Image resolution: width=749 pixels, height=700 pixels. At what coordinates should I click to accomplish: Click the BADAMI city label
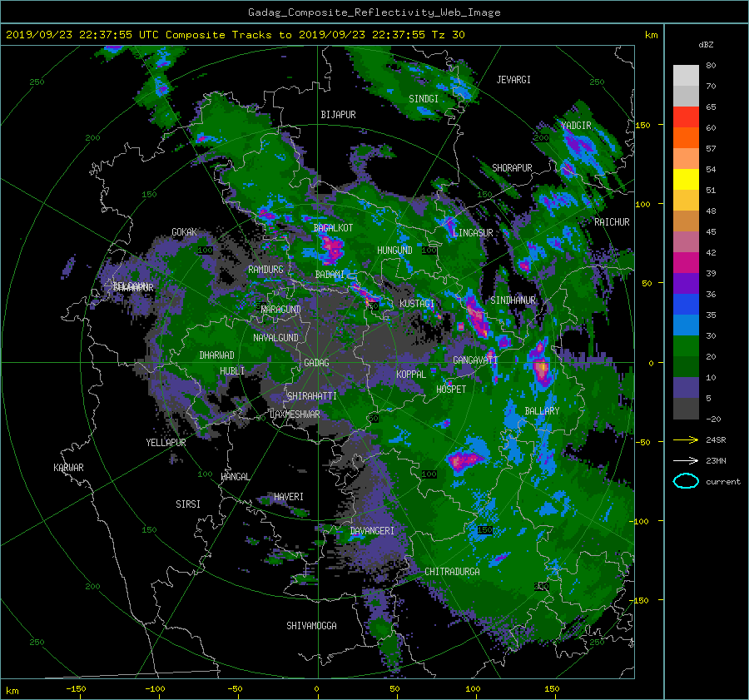pos(330,275)
